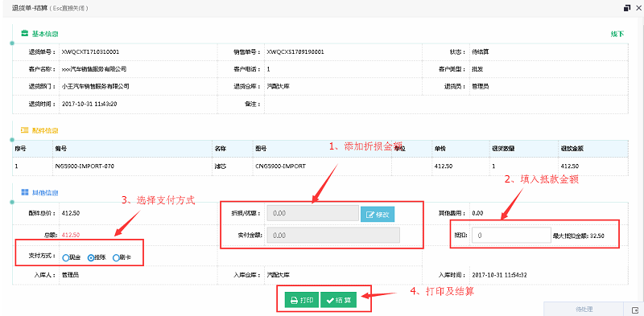Click the 其他信息 section heading
The image size is (644, 316).
coord(45,192)
